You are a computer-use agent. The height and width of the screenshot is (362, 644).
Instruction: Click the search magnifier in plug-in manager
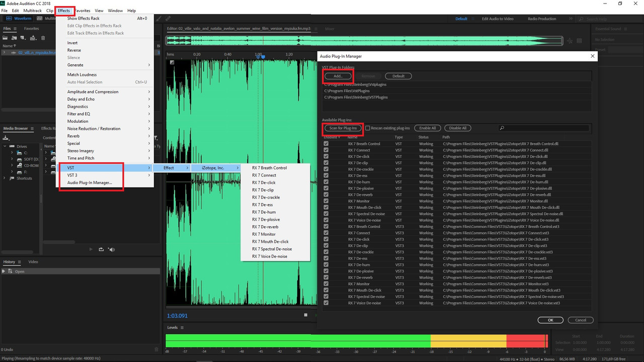click(x=502, y=128)
